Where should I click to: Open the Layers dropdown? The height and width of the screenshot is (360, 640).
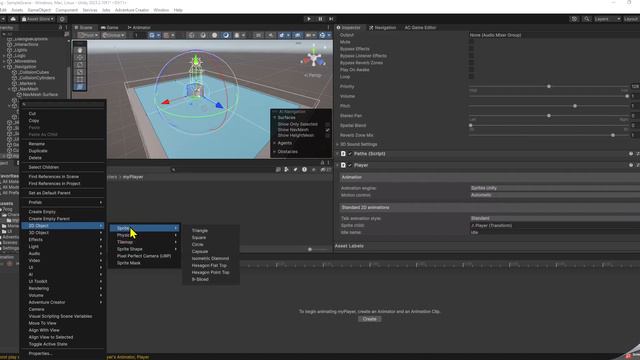coord(607,19)
